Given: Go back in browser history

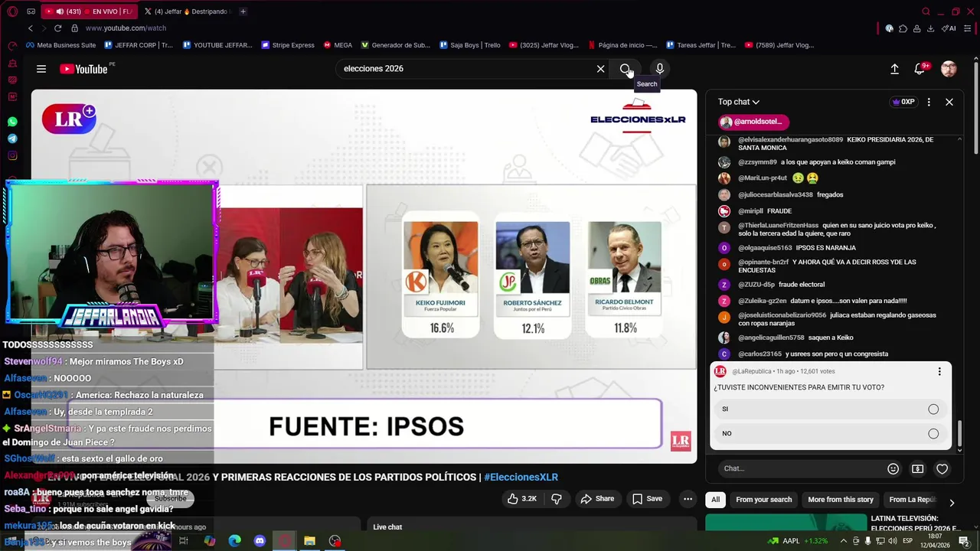Looking at the screenshot, I should point(31,28).
